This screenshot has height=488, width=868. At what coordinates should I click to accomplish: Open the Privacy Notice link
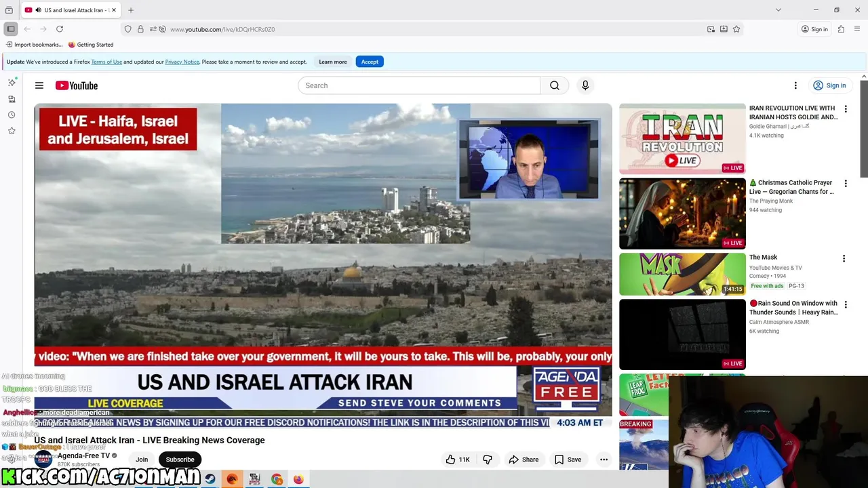click(182, 62)
